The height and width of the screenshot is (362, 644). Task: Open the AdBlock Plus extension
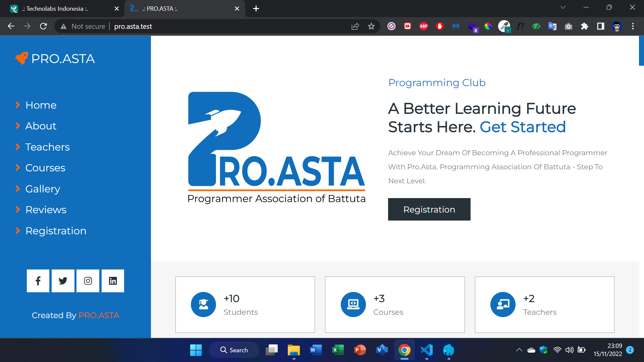pos(423,26)
